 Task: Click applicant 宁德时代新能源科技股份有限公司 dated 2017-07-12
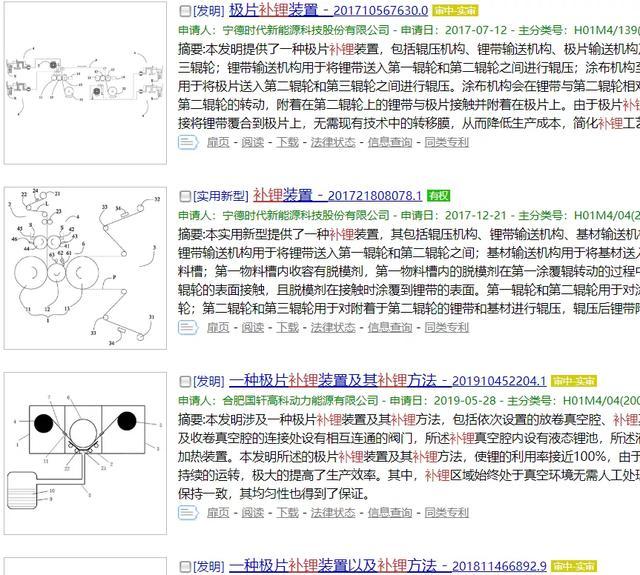coord(306,30)
